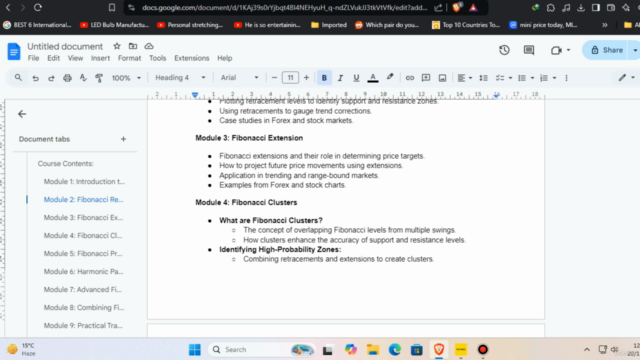Jump to Module 1: Introduction outline item
The height and width of the screenshot is (360, 640).
84,181
